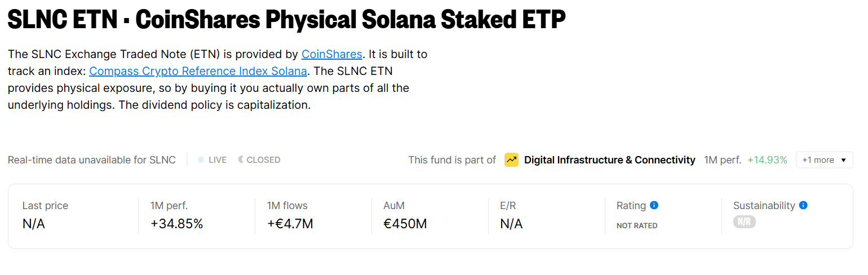868x275 pixels.
Task: Click the E/R N/A value
Action: pyautogui.click(x=511, y=224)
